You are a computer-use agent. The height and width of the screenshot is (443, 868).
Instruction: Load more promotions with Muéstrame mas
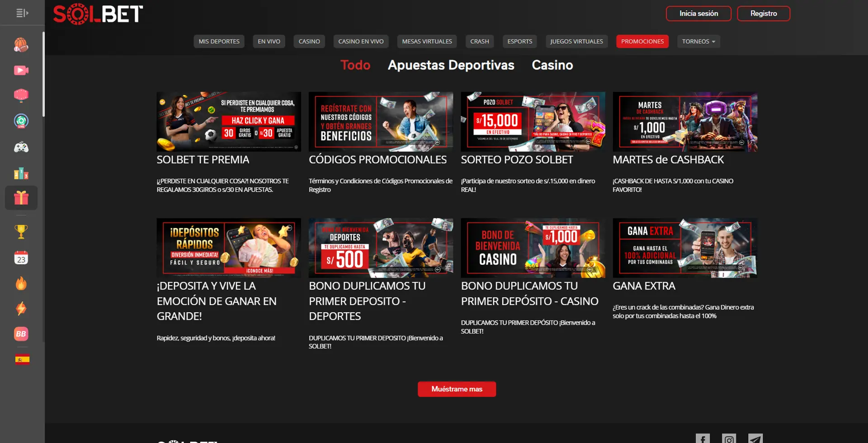(457, 389)
